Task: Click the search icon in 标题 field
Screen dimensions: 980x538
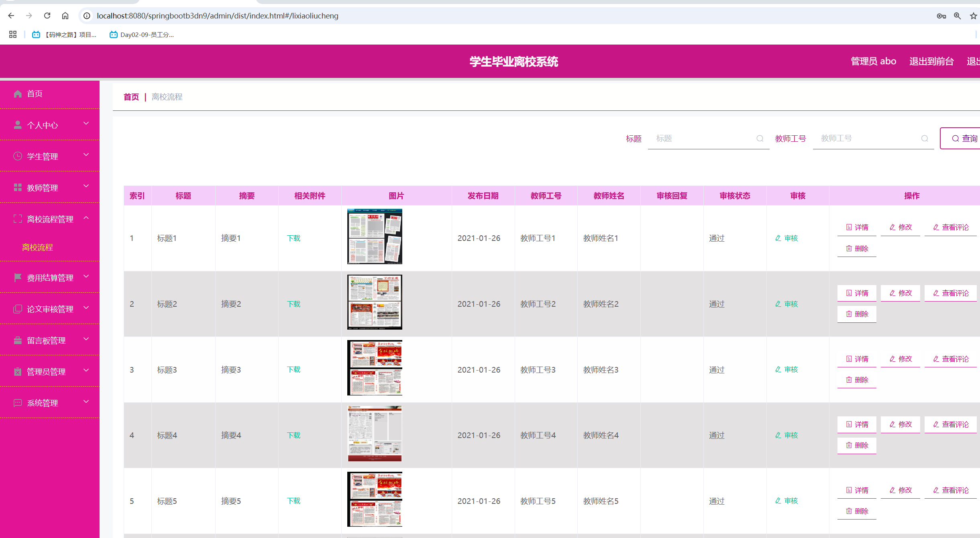Action: tap(760, 139)
